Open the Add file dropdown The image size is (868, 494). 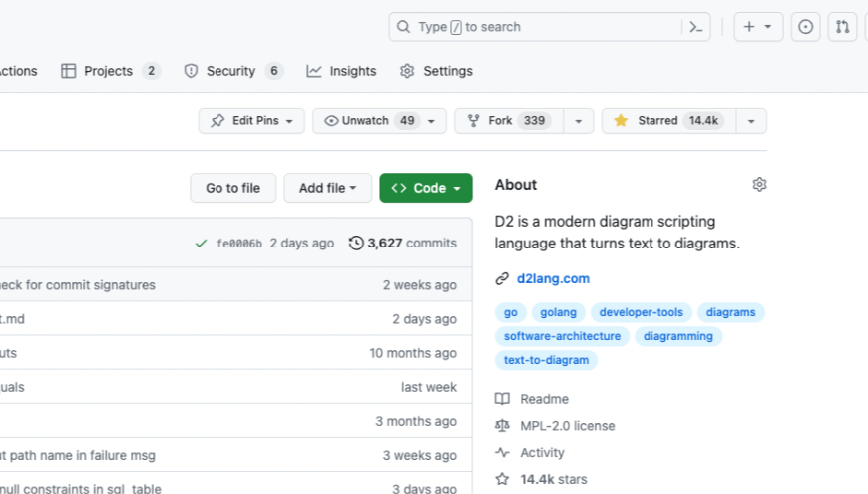click(327, 188)
